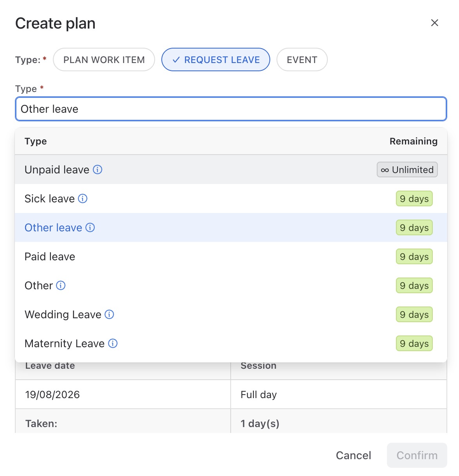Click info icon beside Other option

tap(61, 285)
